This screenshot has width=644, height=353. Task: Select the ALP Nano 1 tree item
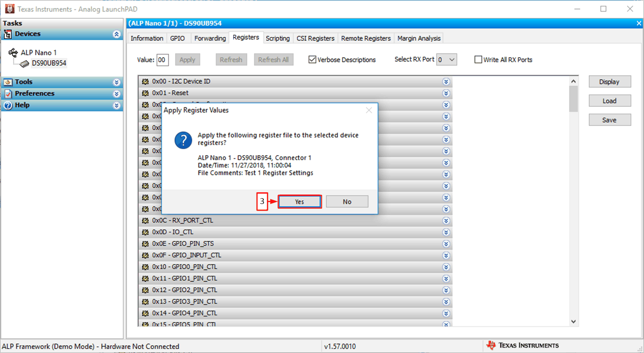(39, 53)
